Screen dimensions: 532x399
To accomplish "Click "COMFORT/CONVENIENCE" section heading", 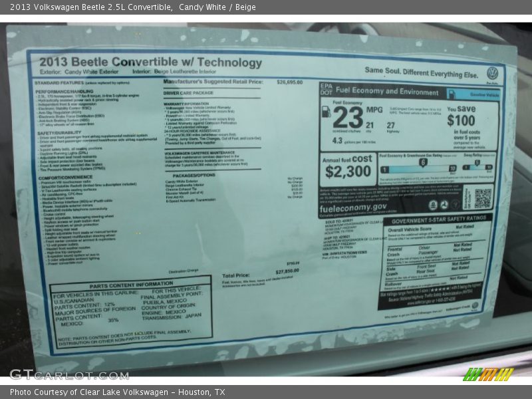I will pyautogui.click(x=65, y=178).
